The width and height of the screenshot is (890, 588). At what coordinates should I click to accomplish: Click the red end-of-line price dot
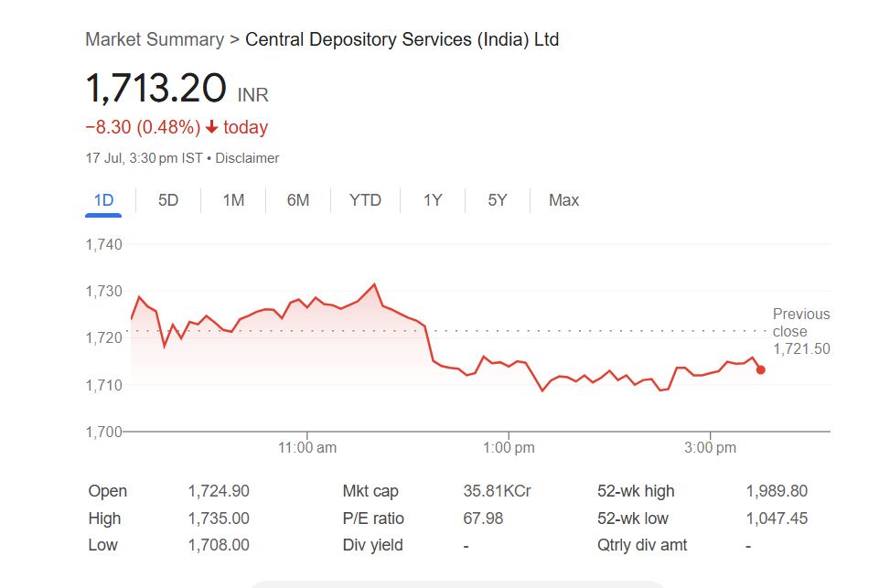tap(760, 369)
